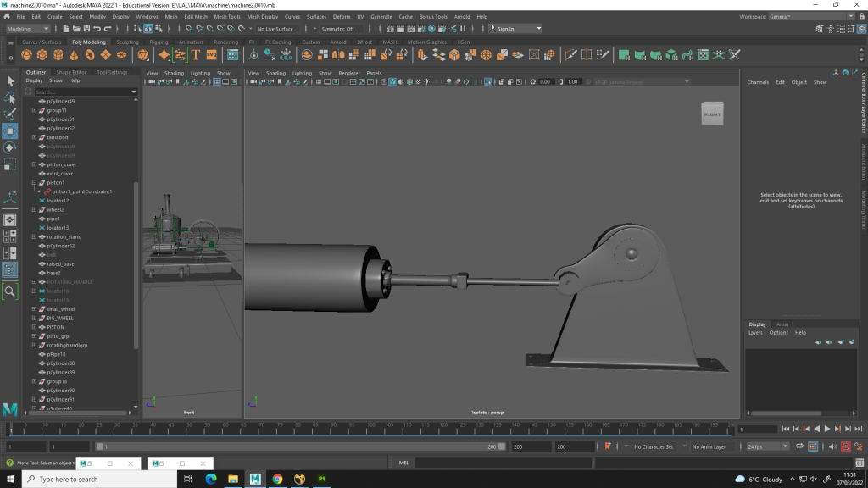Toggle Isolate Select in persp viewport toolbar
Screen dimensions: 868x488
[x=487, y=82]
